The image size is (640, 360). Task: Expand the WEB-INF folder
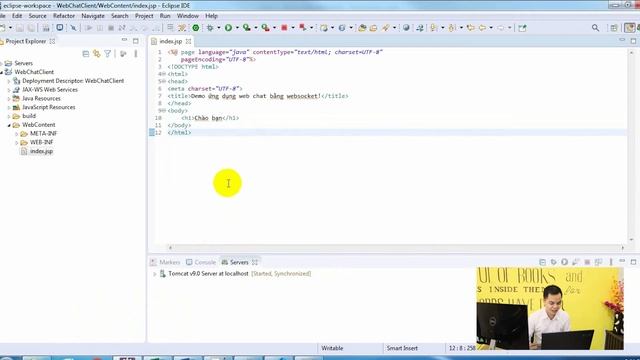(x=16, y=142)
